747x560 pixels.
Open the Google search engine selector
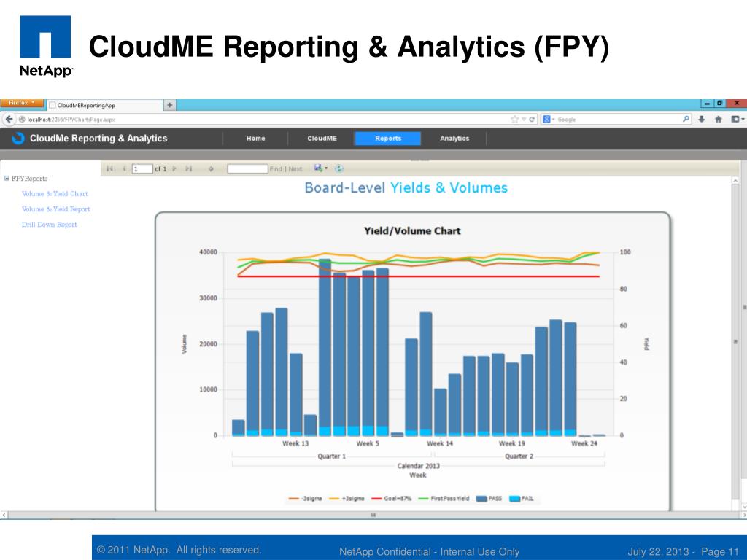(x=549, y=120)
